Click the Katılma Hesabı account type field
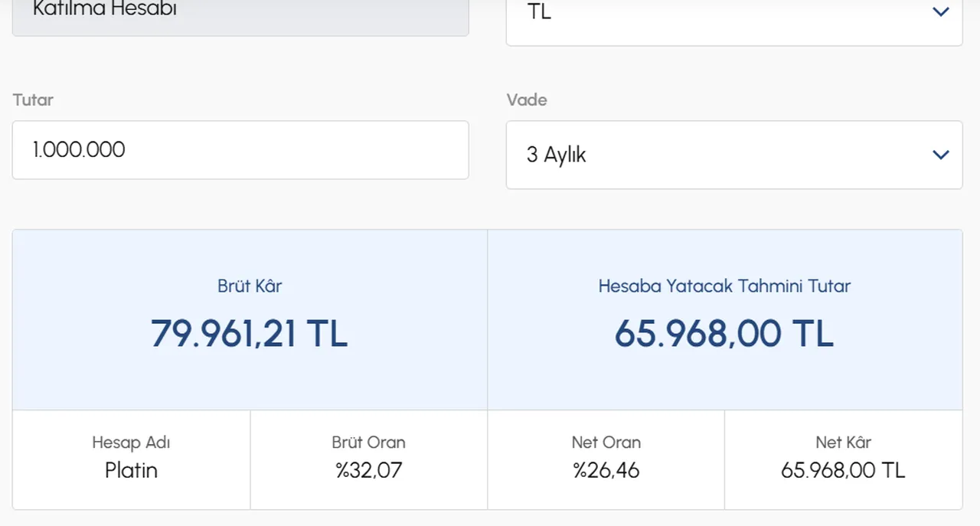This screenshot has height=526, width=980. coord(240,12)
